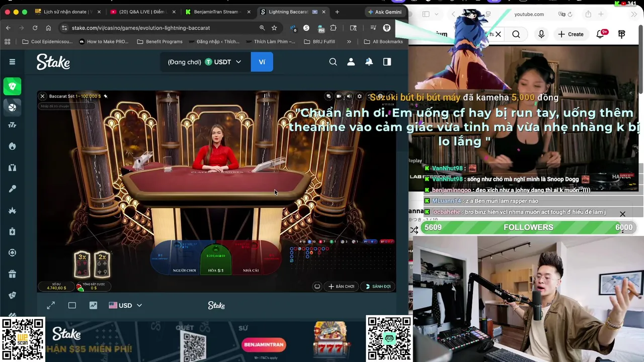644x362 pixels.
Task: Toggle fullscreen for the game frame
Action: click(x=51, y=305)
